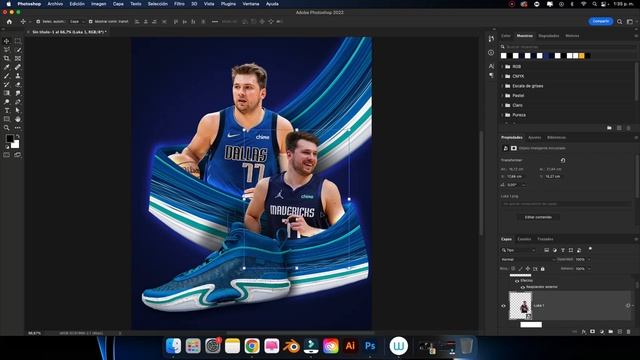Image resolution: width=640 pixels, height=360 pixels.
Task: Click the orange swatch in recent swatches
Action: click(x=582, y=56)
